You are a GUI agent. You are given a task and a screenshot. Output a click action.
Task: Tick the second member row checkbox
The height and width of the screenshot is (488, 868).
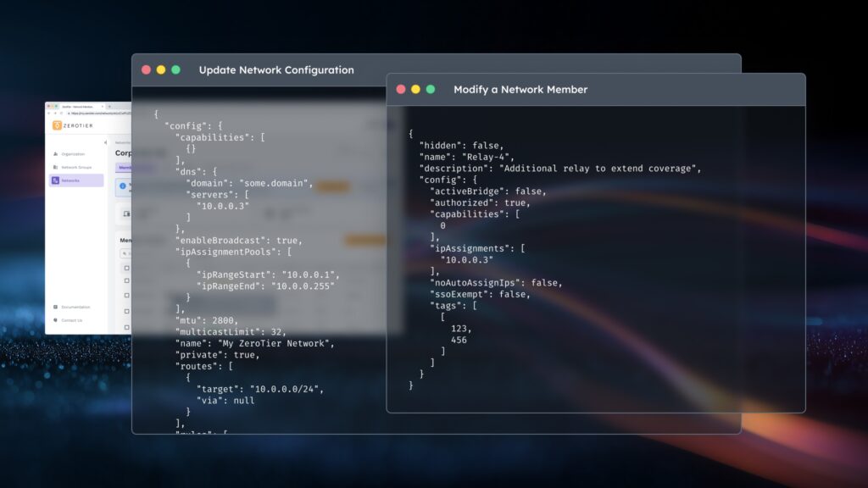(125, 280)
